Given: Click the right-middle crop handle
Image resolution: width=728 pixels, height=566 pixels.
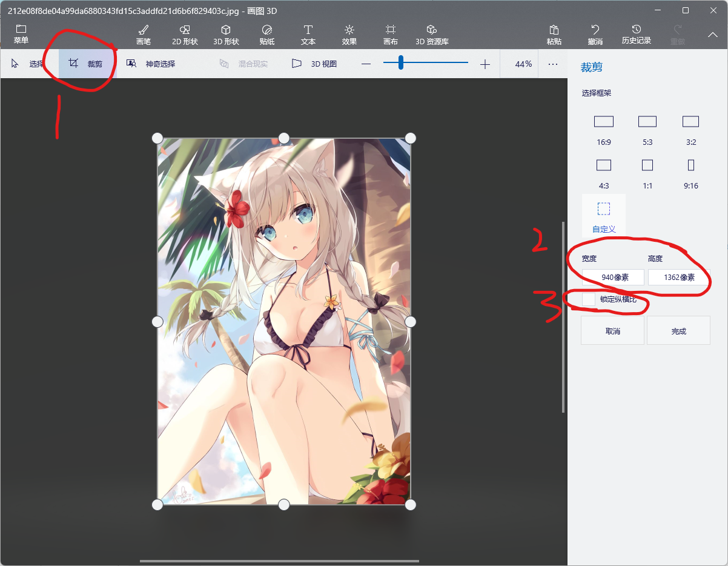Looking at the screenshot, I should [x=410, y=321].
